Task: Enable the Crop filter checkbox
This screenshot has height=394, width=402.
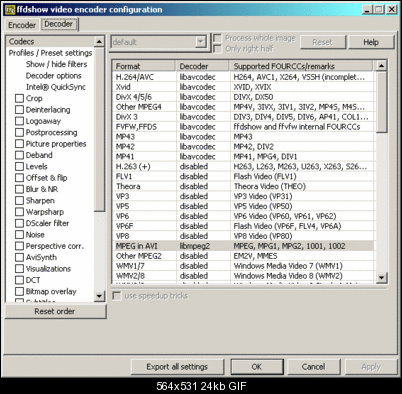Action: pyautogui.click(x=20, y=98)
